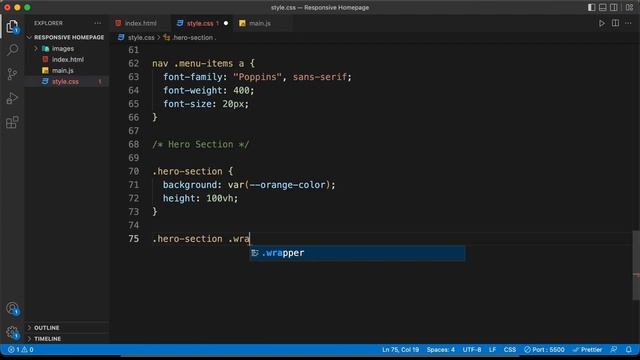Switch to index.html tab
Screen dimensions: 640x360
(x=140, y=23)
